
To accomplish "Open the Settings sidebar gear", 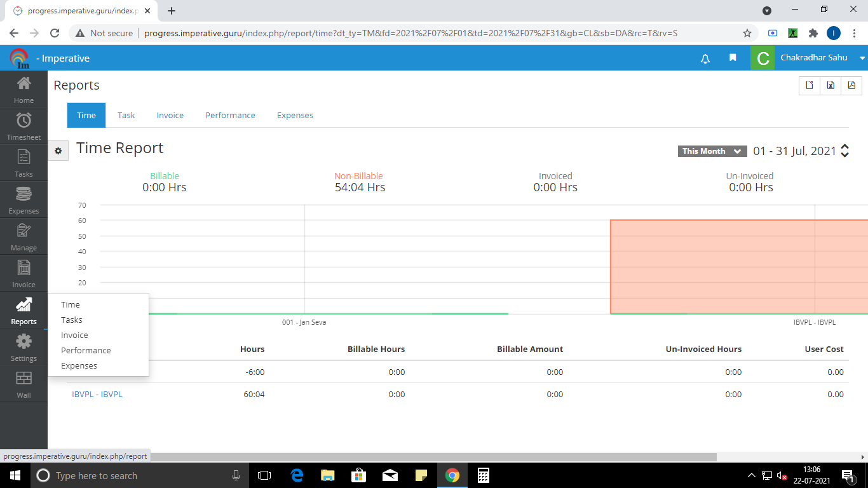I will coord(24,347).
